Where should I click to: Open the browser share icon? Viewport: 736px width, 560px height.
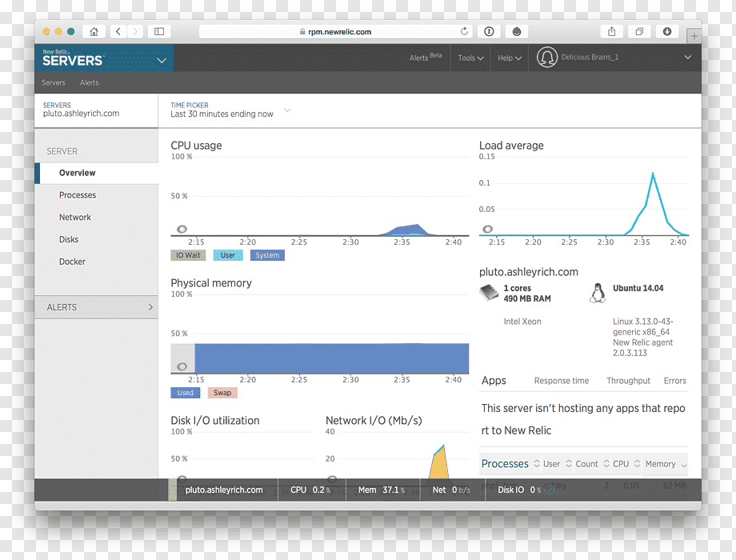pos(612,31)
